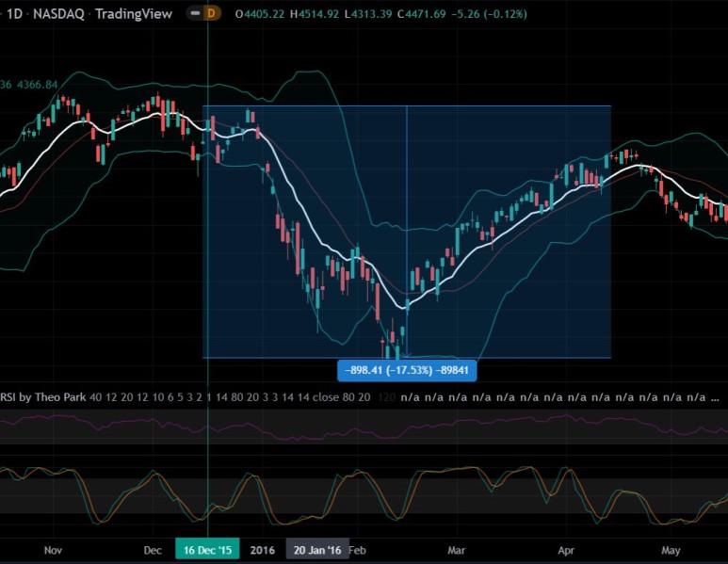The height and width of the screenshot is (564, 728).
Task: Click the close price C4471.69
Action: click(x=422, y=14)
